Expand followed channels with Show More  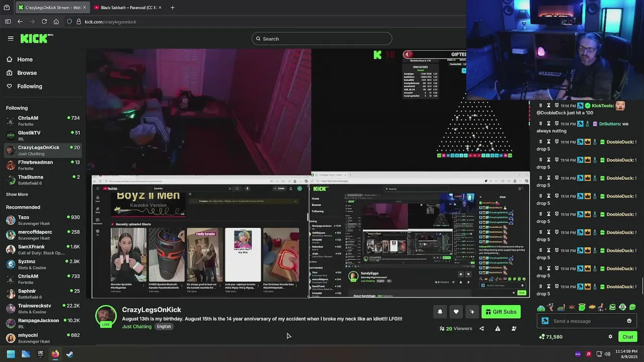17,195
